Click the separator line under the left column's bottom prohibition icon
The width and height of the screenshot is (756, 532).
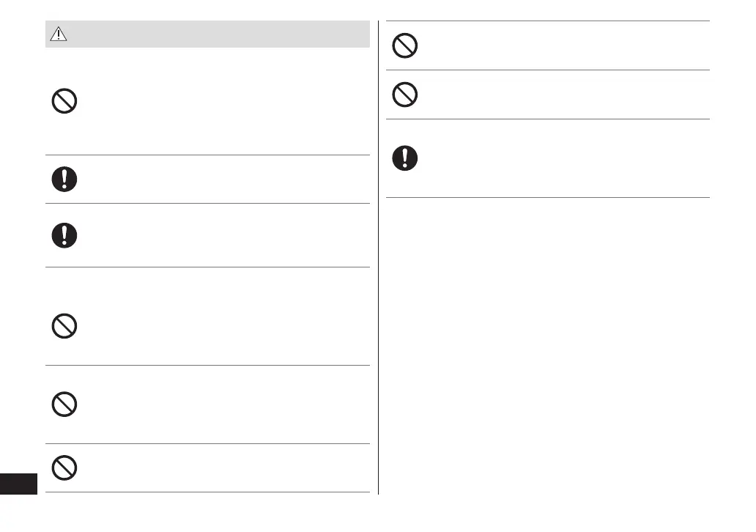pos(207,492)
